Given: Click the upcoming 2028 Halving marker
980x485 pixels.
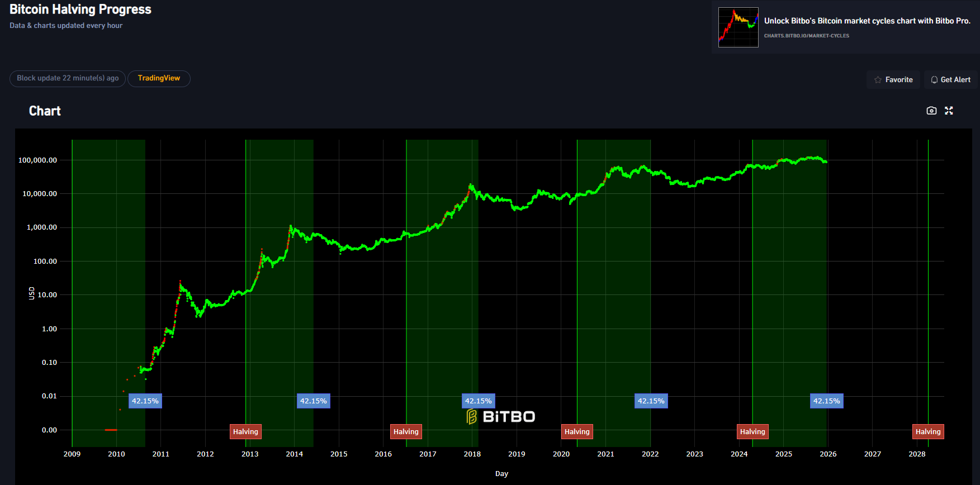Looking at the screenshot, I should pos(928,431).
